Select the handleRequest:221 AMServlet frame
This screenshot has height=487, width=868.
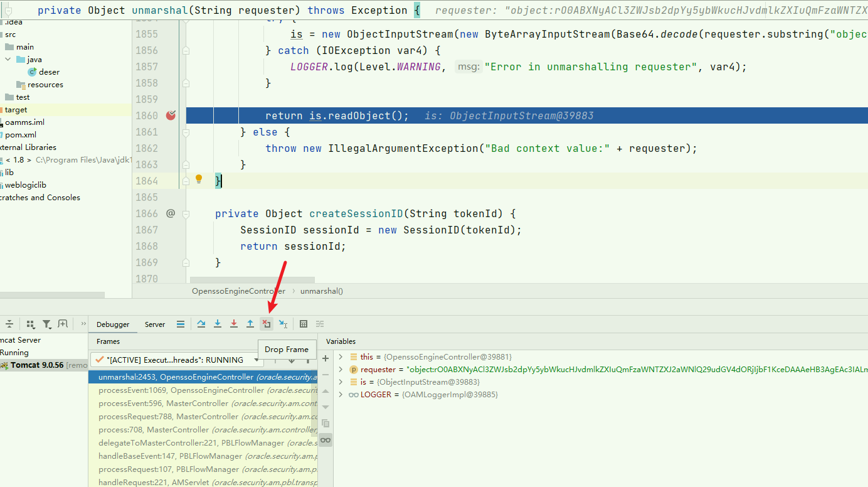(x=203, y=483)
